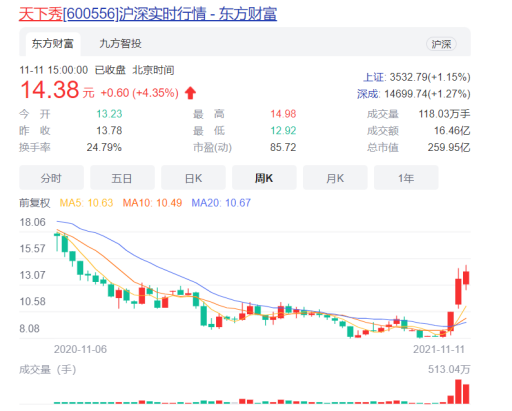Click the 市盈(动) value 85.72
The image size is (512, 411).
pos(283,147)
